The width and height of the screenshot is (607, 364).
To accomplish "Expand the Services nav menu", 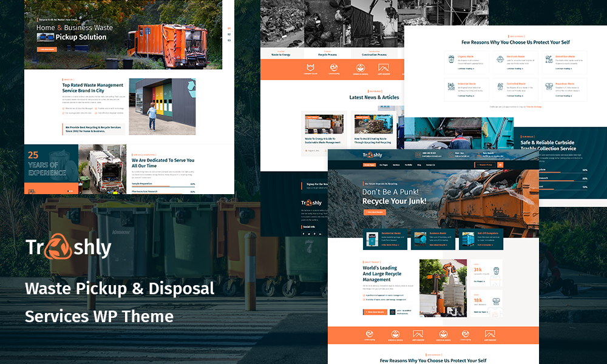I will coord(396,164).
